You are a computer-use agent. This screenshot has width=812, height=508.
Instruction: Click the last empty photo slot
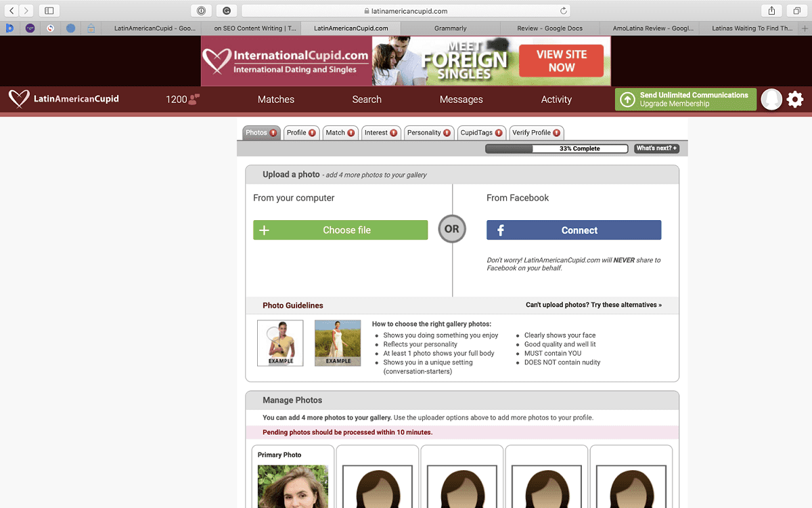631,486
